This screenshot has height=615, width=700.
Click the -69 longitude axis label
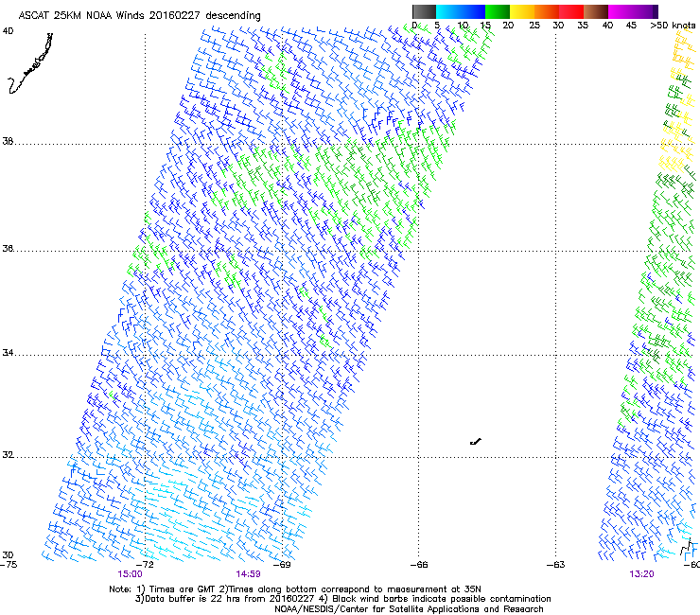(x=282, y=565)
